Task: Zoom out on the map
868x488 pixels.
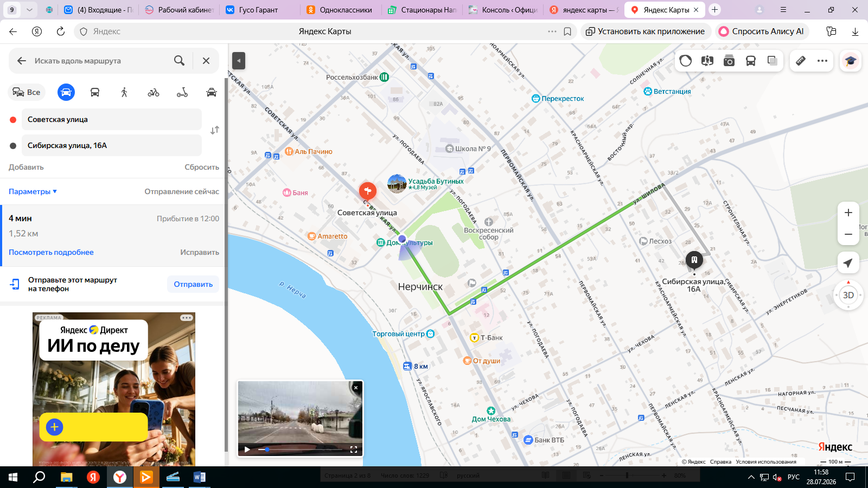Action: click(848, 234)
